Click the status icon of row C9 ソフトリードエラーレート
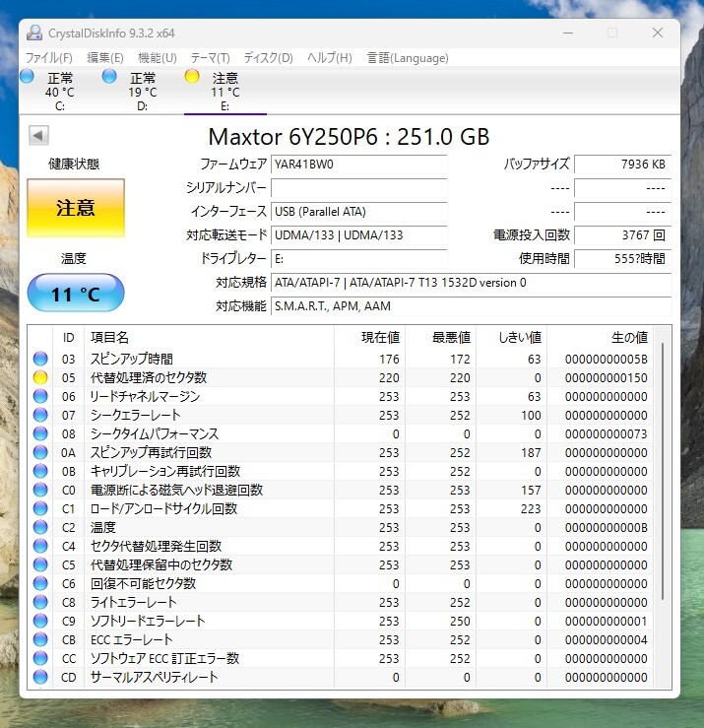Screen dimensions: 704x728 (x=40, y=621)
